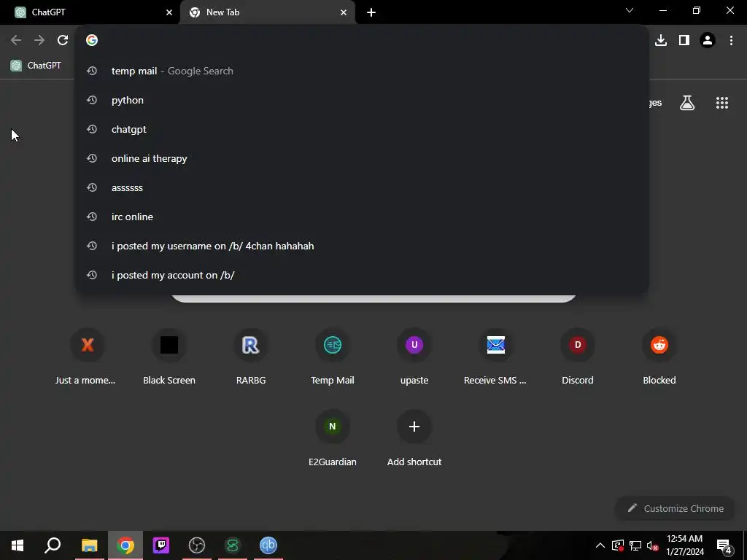The width and height of the screenshot is (747, 560).
Task: Close the New Tab tab
Action: tap(344, 12)
